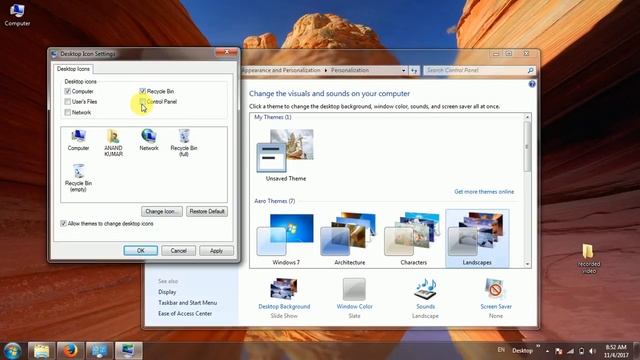Show hidden tray icons arrow
The image size is (640, 360).
547,351
